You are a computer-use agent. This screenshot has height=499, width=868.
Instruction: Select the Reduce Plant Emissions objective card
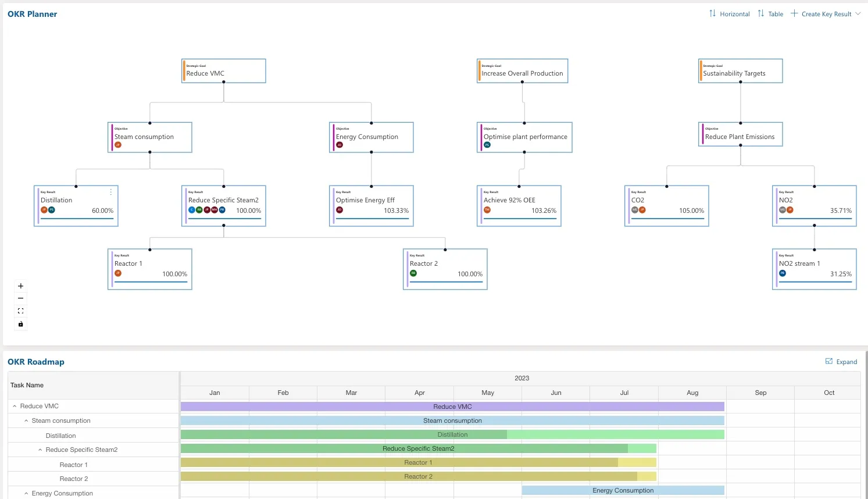pos(740,134)
